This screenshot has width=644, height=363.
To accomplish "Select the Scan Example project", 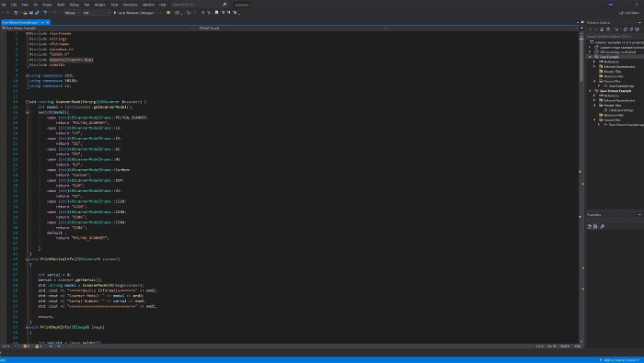I will [x=609, y=57].
